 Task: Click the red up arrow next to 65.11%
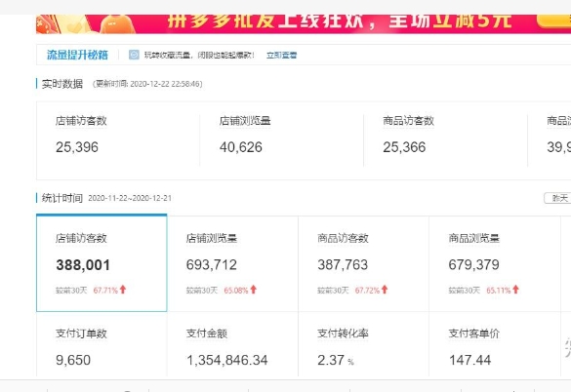coord(515,290)
